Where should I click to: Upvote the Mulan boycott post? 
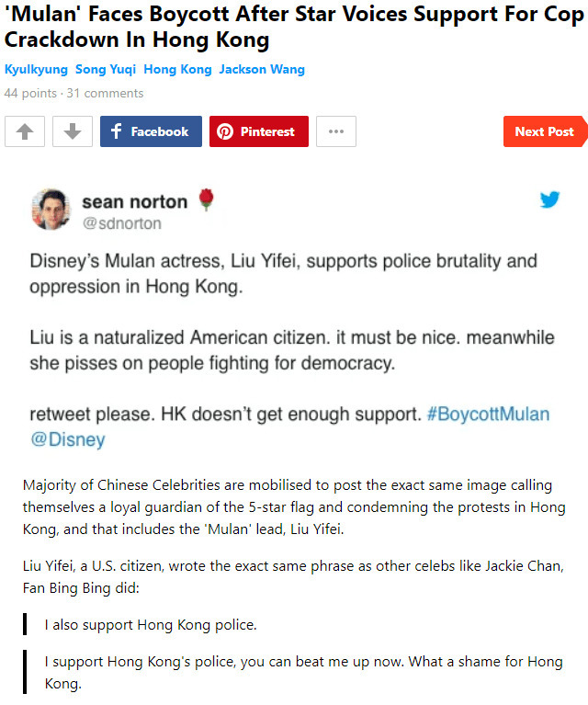pyautogui.click(x=25, y=131)
